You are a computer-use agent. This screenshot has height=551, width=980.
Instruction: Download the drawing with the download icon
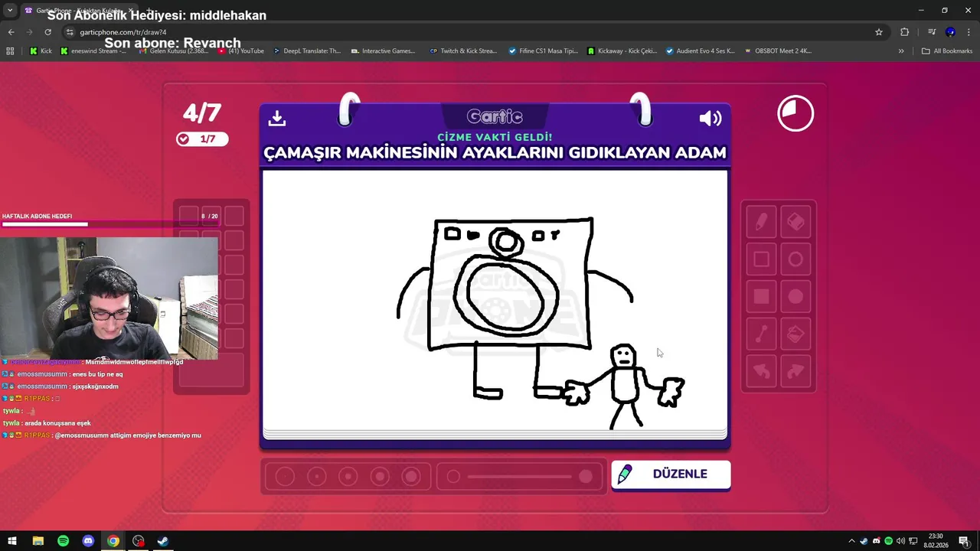pos(277,118)
